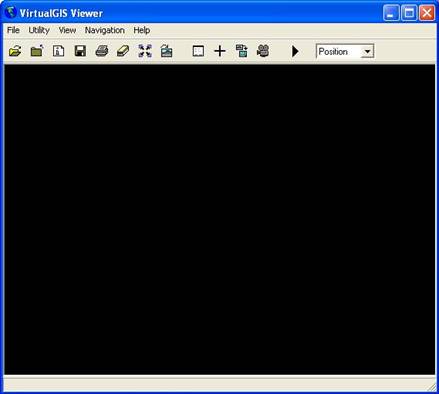Open a file with the open-folder icon
This screenshot has width=439, height=394.
pos(15,51)
